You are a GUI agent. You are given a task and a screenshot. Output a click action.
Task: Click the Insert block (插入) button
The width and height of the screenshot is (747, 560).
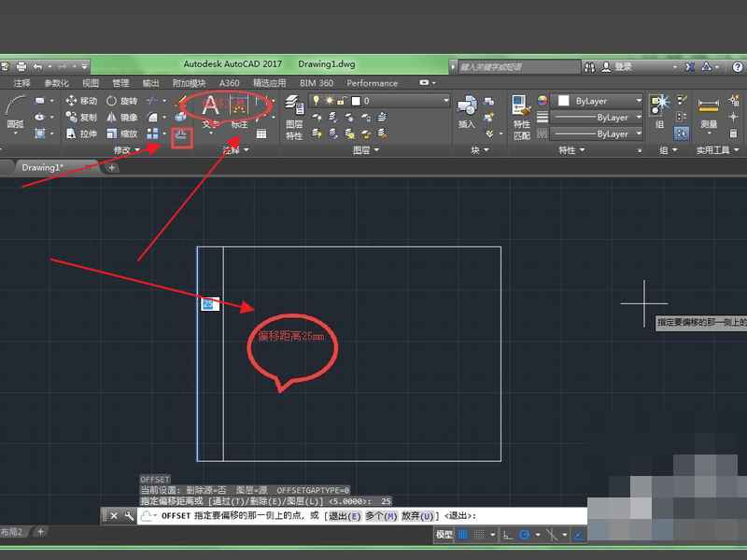point(466,112)
